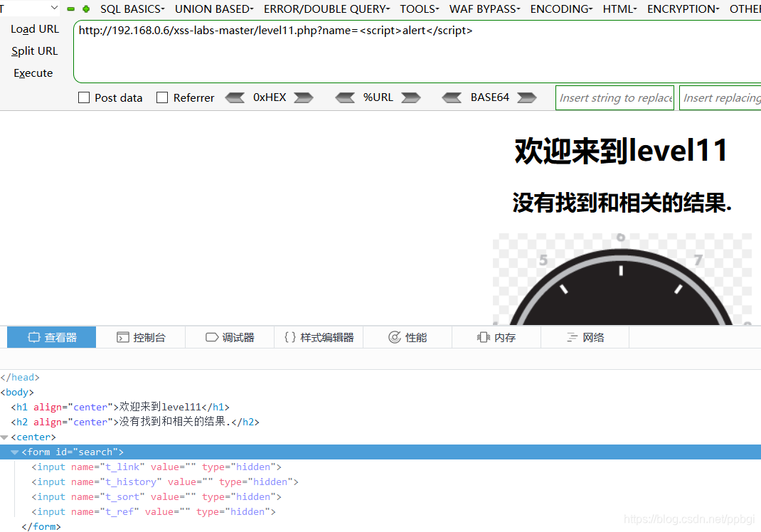The width and height of the screenshot is (761, 532).
Task: Click the green minus icon in HackBar
Action: (x=71, y=9)
